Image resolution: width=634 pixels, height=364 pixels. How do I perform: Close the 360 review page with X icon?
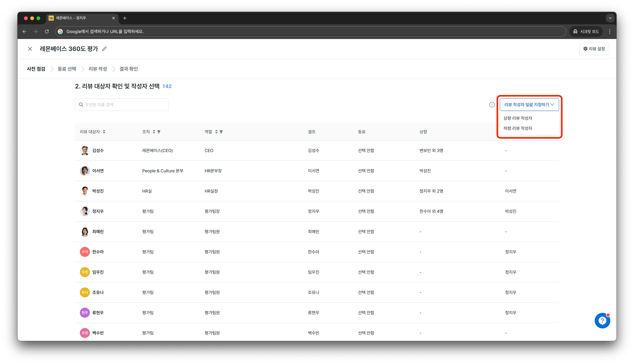pyautogui.click(x=30, y=49)
